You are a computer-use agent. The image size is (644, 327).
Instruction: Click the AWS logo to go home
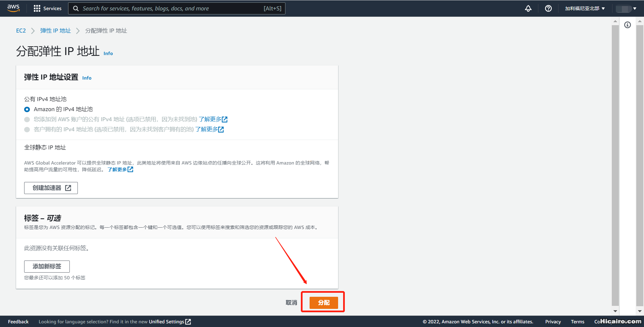(13, 8)
